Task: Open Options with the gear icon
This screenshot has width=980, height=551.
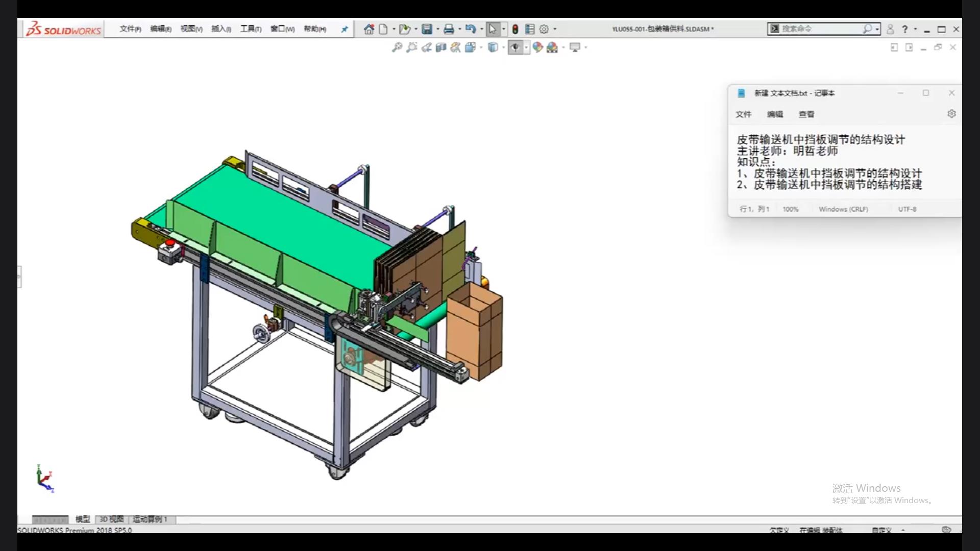Action: click(x=544, y=29)
